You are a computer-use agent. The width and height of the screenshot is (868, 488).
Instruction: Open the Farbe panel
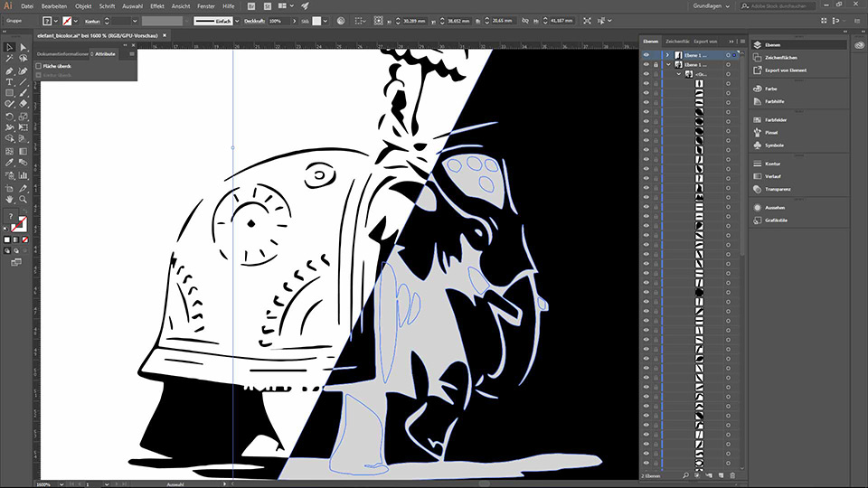click(771, 89)
